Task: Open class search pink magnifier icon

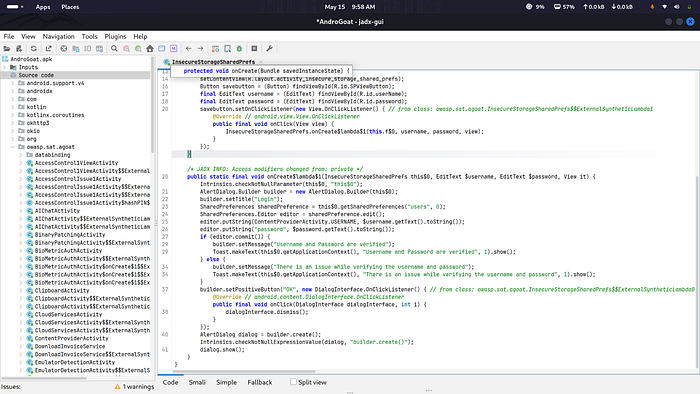Action: 126,49
